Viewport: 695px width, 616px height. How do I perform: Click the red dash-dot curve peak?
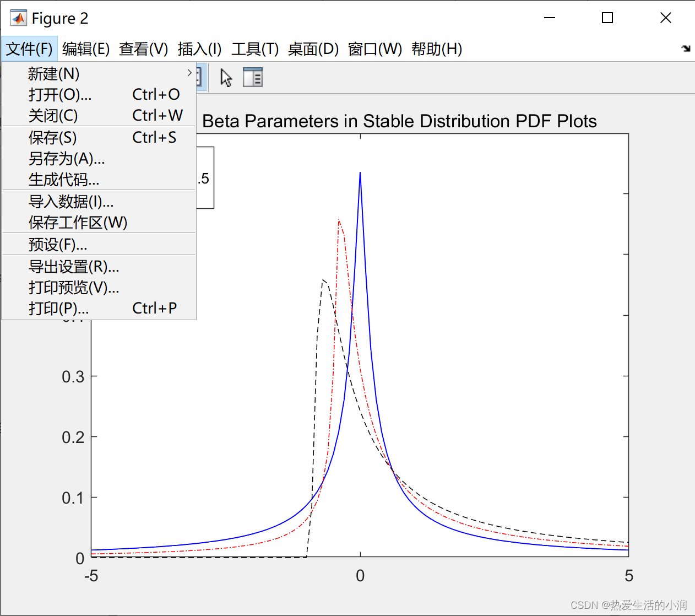pos(339,220)
